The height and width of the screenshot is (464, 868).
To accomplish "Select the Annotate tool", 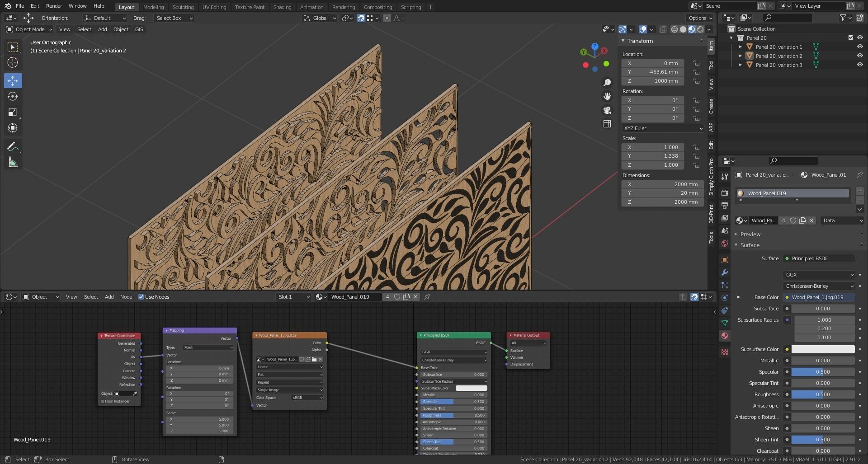I will pyautogui.click(x=13, y=146).
